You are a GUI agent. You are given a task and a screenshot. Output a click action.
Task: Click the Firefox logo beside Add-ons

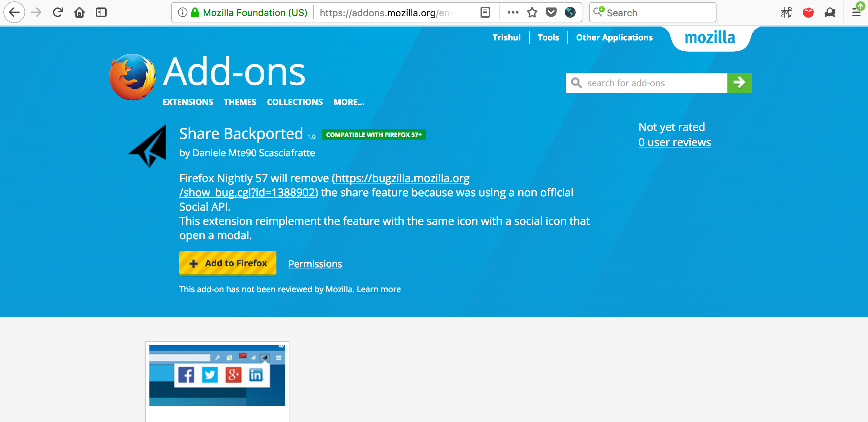pyautogui.click(x=133, y=77)
